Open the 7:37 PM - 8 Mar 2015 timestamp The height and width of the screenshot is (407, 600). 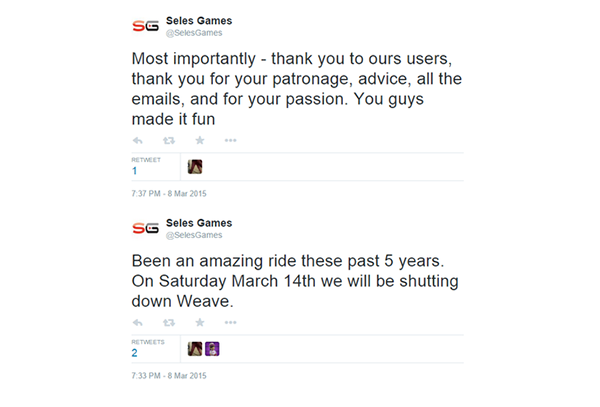click(169, 194)
